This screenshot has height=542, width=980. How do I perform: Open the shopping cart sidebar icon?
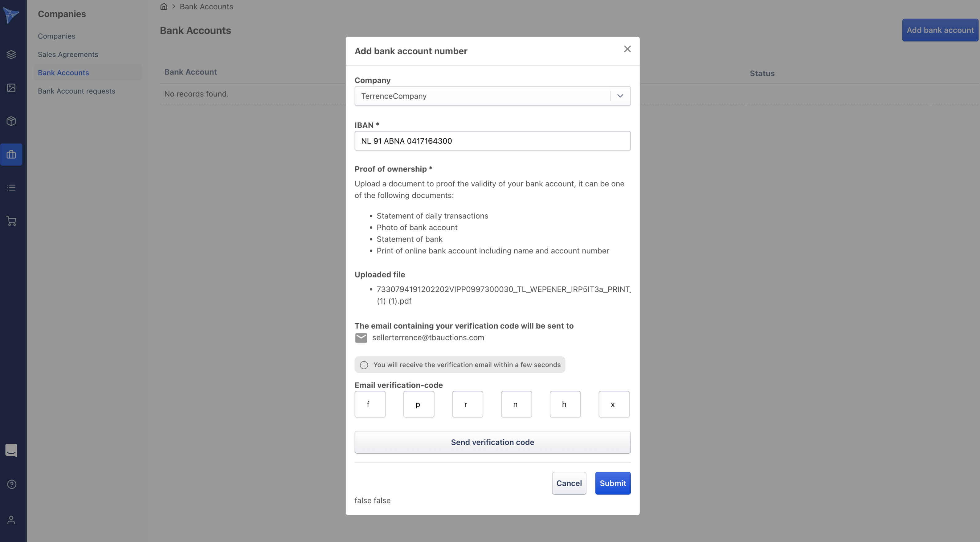(x=11, y=221)
